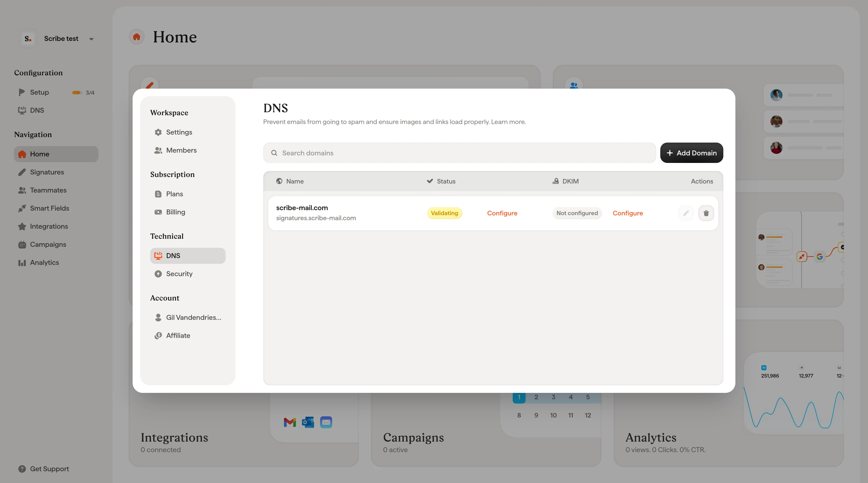The width and height of the screenshot is (868, 483).
Task: Click the Not configured DKIM badge
Action: 577,213
